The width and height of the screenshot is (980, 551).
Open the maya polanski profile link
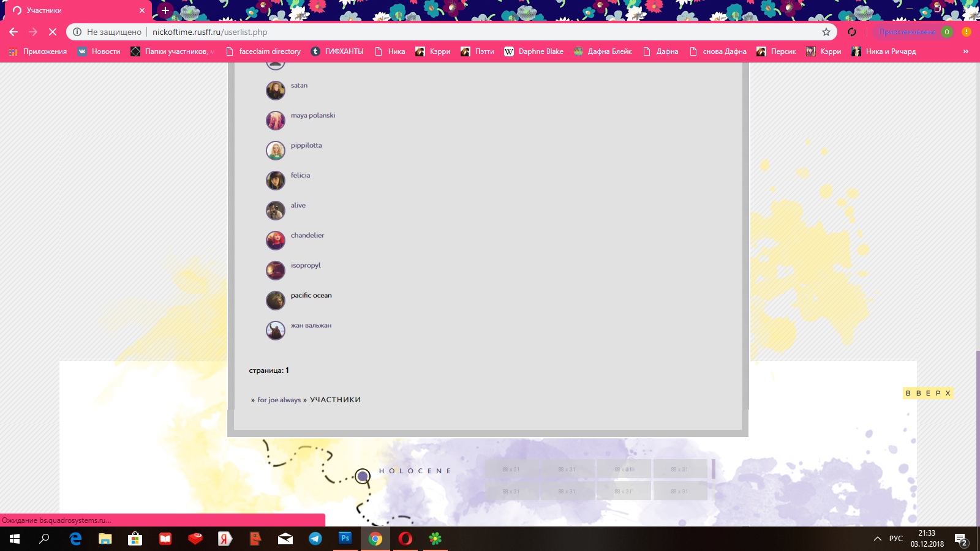312,116
